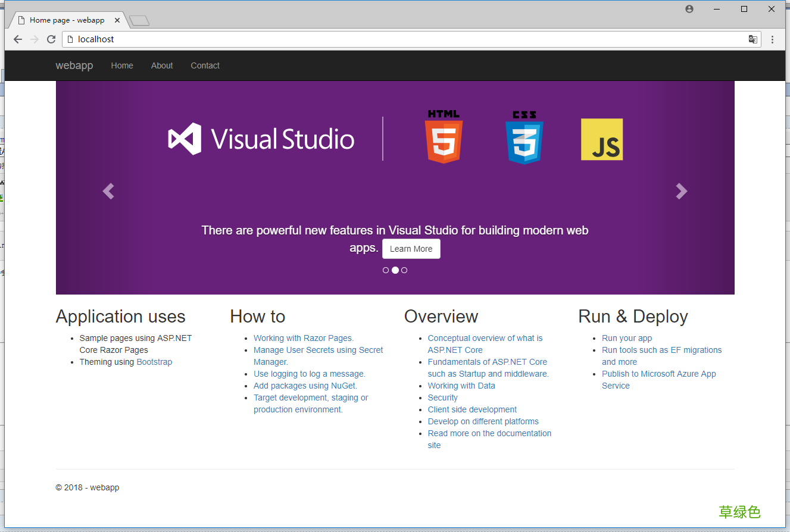Image resolution: width=790 pixels, height=532 pixels.
Task: Click the JS logo in the carousel
Action: tap(601, 138)
